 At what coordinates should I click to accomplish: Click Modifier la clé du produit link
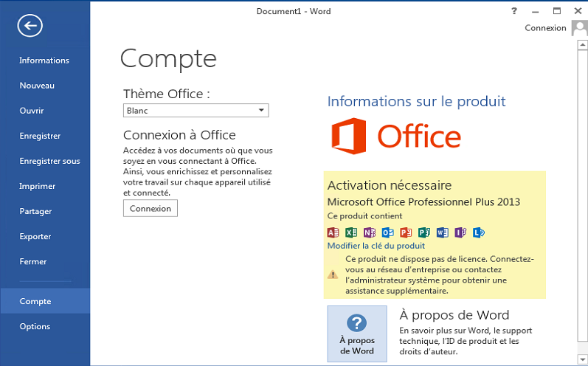pos(376,246)
